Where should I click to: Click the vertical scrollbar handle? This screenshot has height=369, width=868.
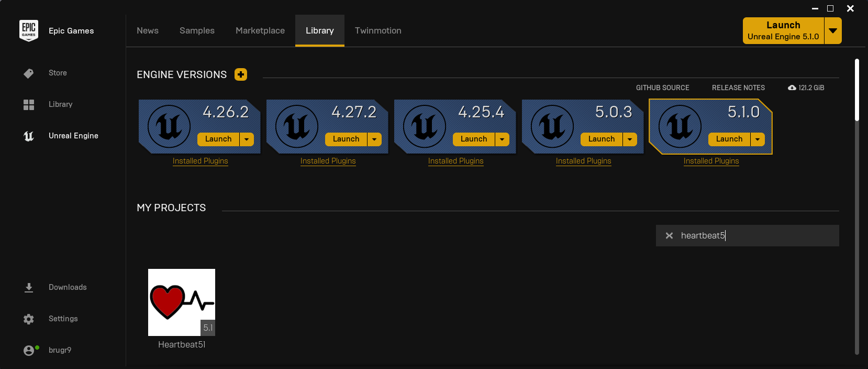click(857, 90)
